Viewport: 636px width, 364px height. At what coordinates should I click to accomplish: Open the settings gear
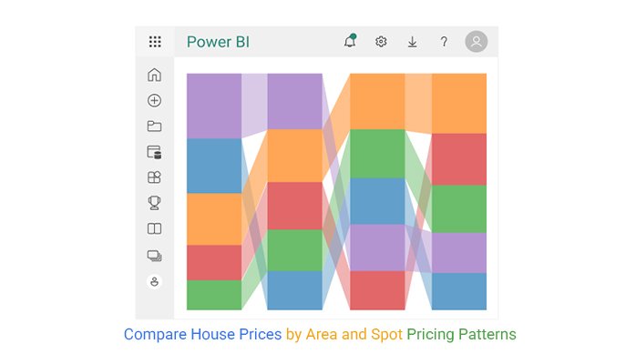point(382,42)
